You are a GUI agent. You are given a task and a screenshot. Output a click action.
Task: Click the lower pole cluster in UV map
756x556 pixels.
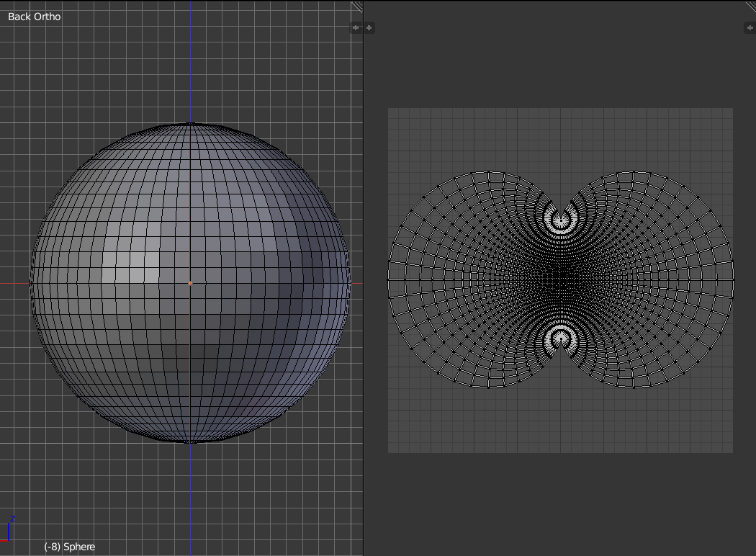point(560,338)
